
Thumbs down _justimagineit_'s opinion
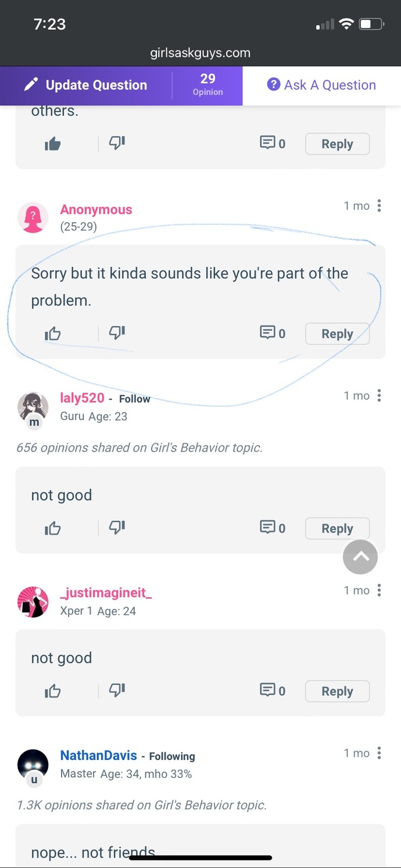tap(117, 691)
